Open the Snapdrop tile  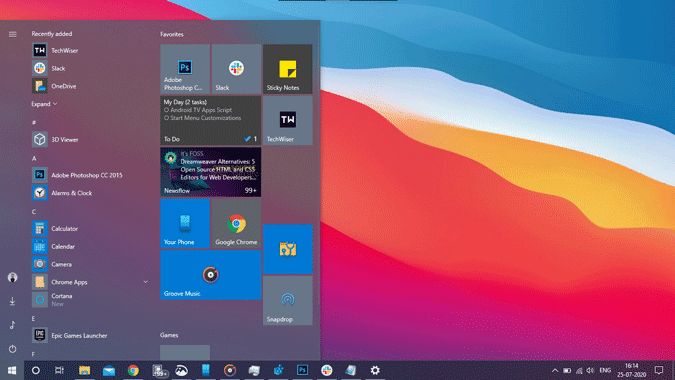[288, 300]
